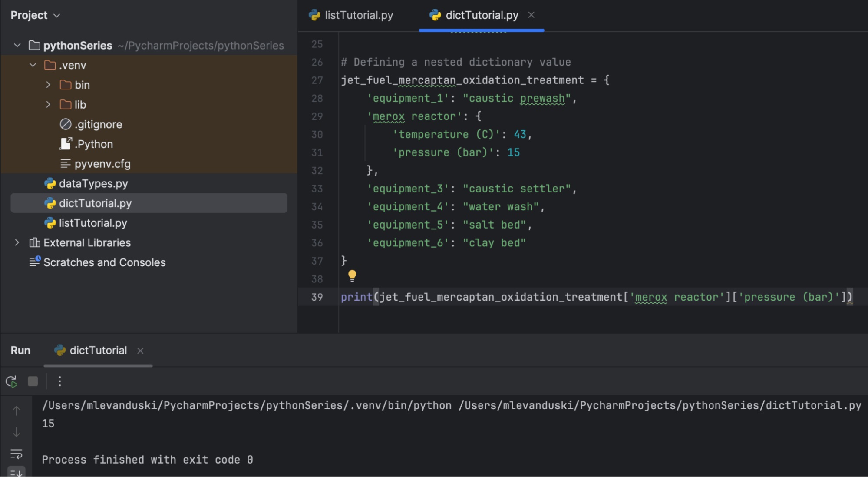Click 'Process finished with exit code 0' text
The width and height of the screenshot is (868, 477).
(147, 460)
